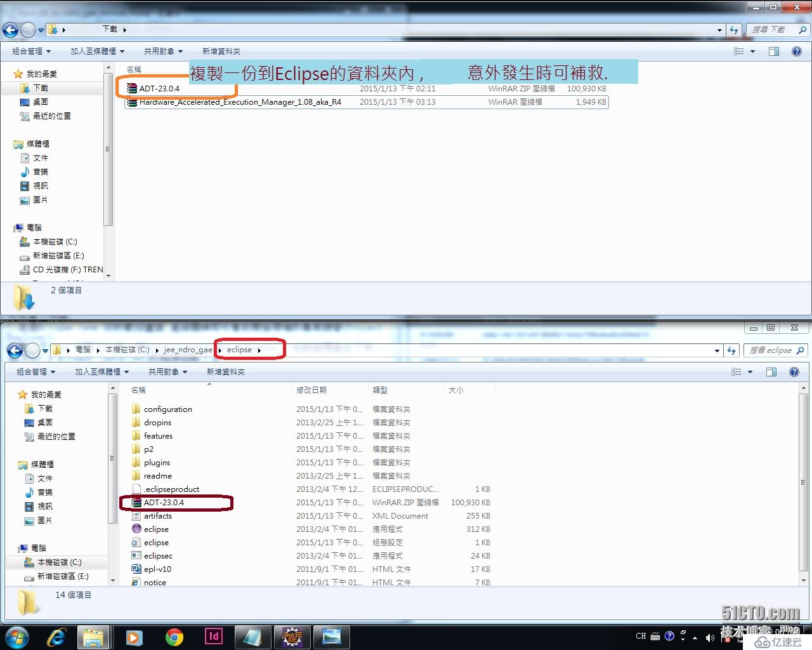Click help icon in the eclipse window toolbar

point(794,372)
